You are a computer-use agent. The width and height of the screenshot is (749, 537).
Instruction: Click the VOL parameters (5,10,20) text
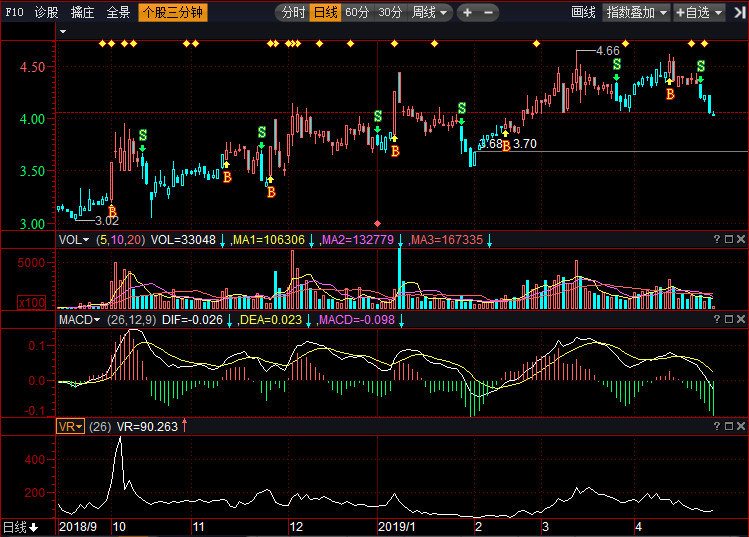pos(120,240)
